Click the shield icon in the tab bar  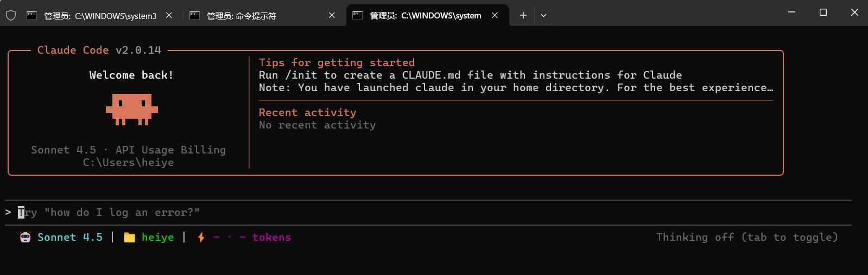tap(11, 15)
